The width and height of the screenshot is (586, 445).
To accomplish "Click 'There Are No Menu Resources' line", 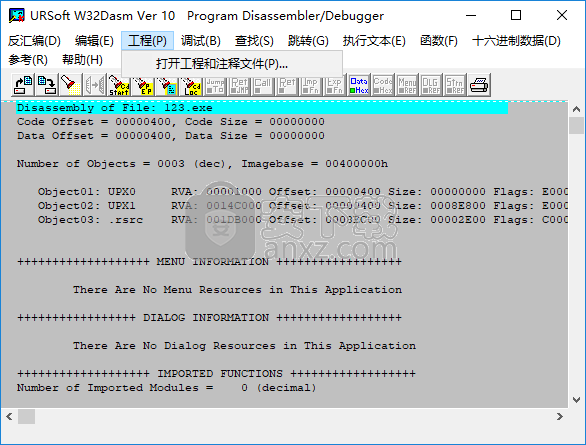I will click(x=237, y=290).
